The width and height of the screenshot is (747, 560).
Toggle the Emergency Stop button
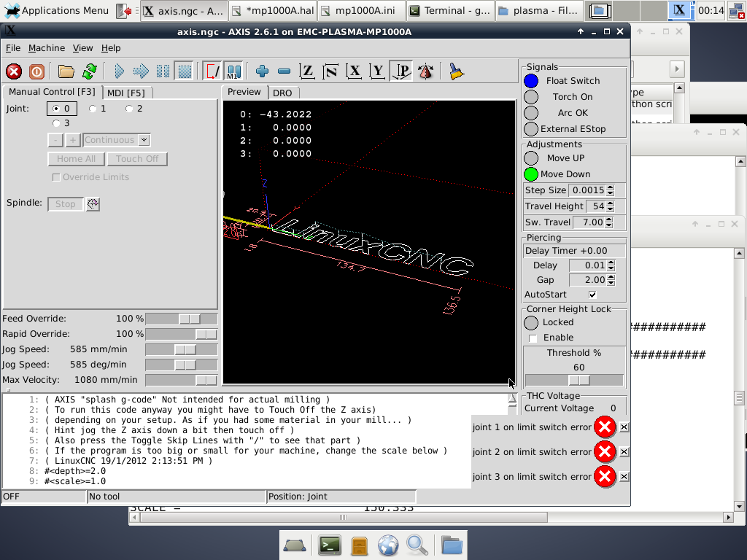[x=14, y=72]
